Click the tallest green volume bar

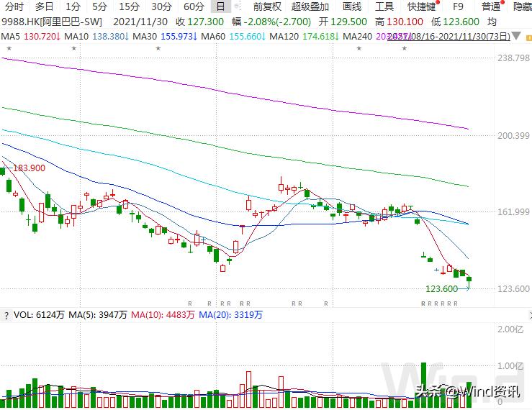pyautogui.click(x=423, y=385)
